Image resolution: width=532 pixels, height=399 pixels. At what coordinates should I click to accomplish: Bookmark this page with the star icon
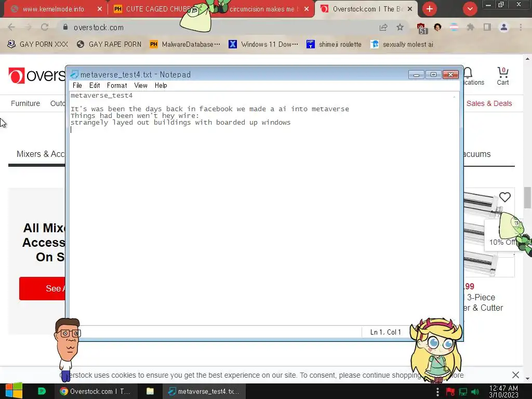tap(400, 28)
